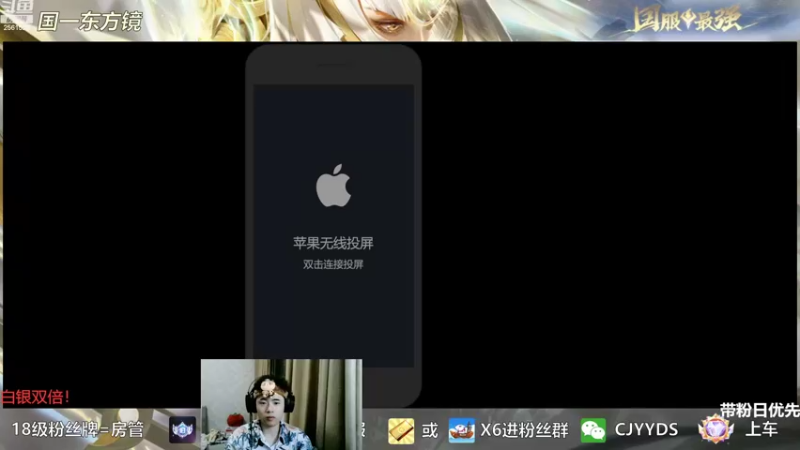Click the X6进粉丝群 text
Image resolution: width=800 pixels, height=450 pixels.
pos(524,430)
